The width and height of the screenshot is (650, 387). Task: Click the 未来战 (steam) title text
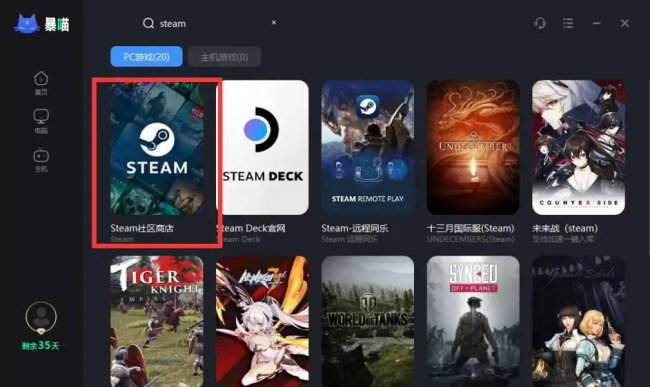pyautogui.click(x=565, y=228)
